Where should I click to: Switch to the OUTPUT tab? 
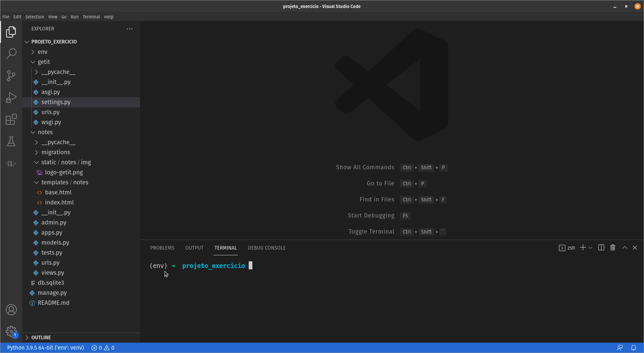click(194, 248)
